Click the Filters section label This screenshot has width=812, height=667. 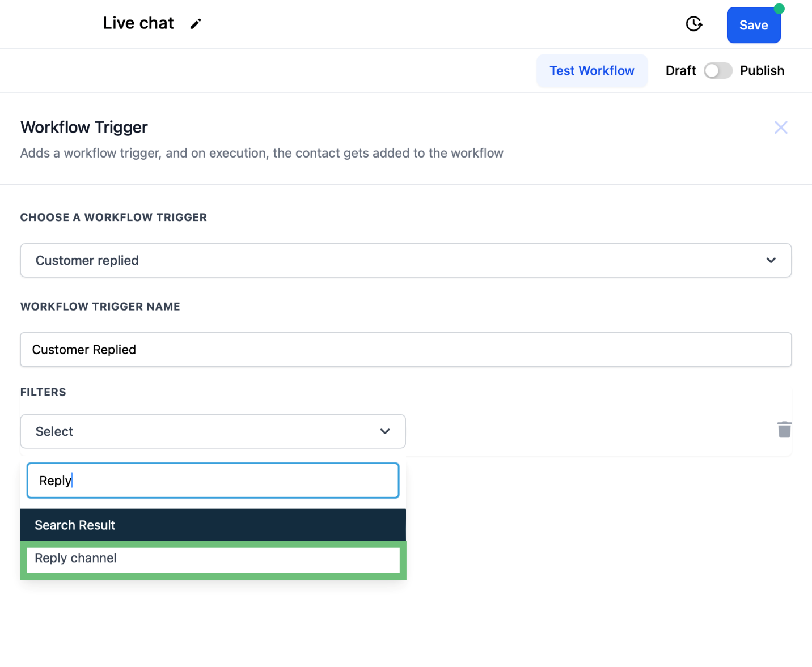[x=43, y=392]
